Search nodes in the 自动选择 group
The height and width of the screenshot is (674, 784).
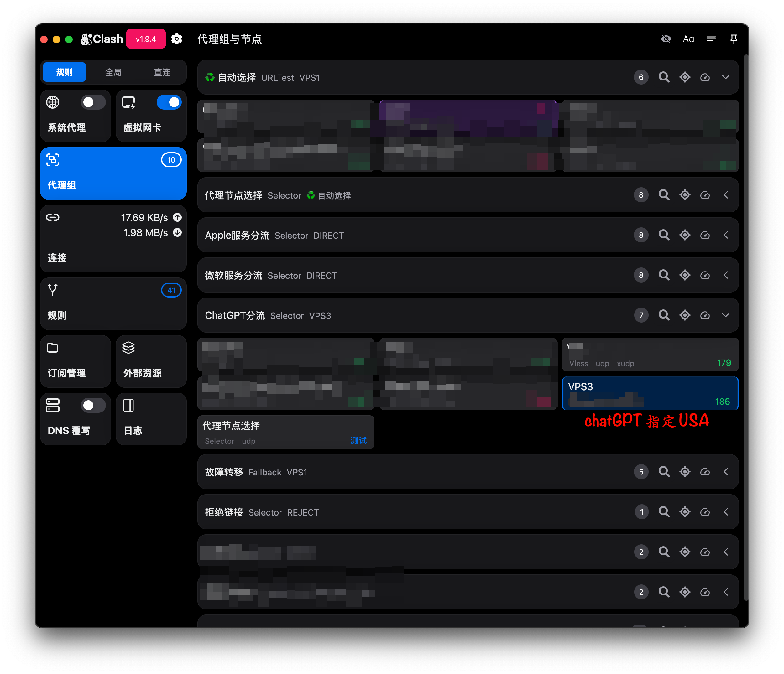pos(664,77)
